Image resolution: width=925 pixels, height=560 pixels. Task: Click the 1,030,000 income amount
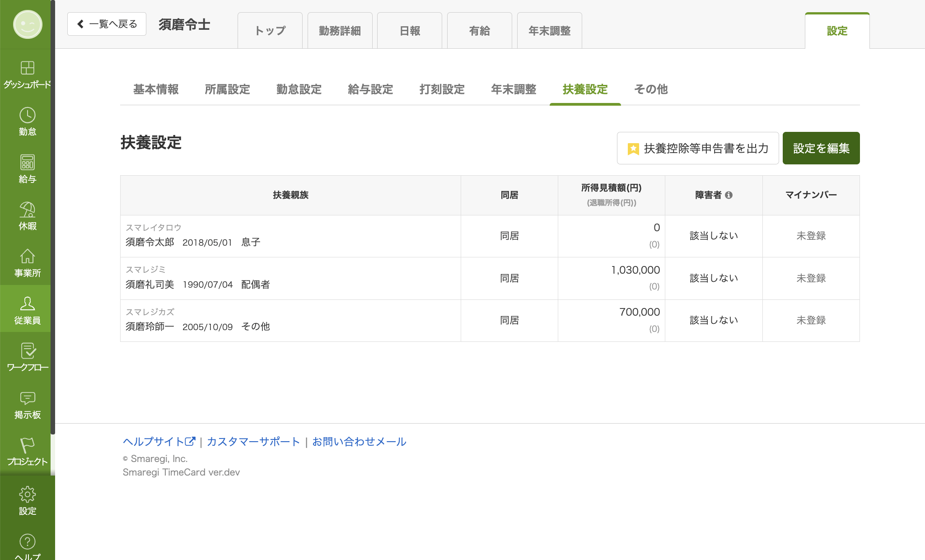pos(635,270)
